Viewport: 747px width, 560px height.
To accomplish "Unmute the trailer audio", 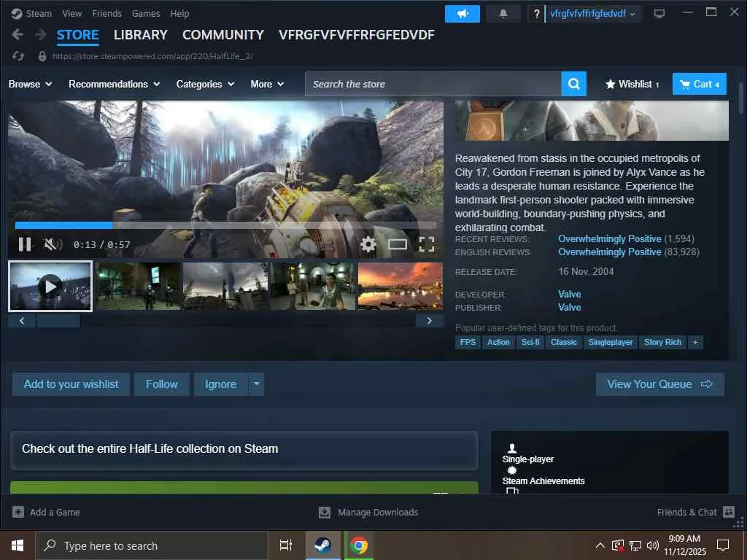I will click(x=53, y=244).
